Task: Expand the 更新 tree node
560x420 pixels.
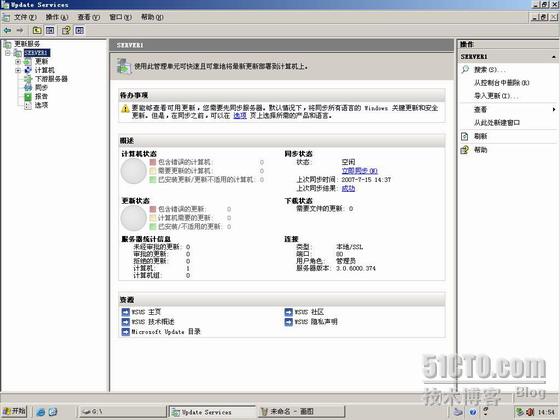Action: (18, 61)
